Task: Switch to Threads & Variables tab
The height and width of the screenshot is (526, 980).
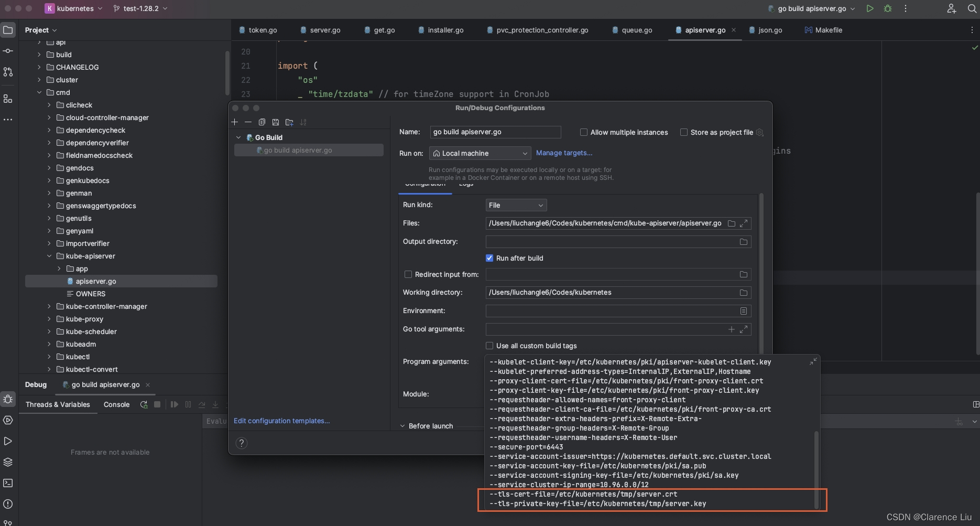Action: click(58, 404)
